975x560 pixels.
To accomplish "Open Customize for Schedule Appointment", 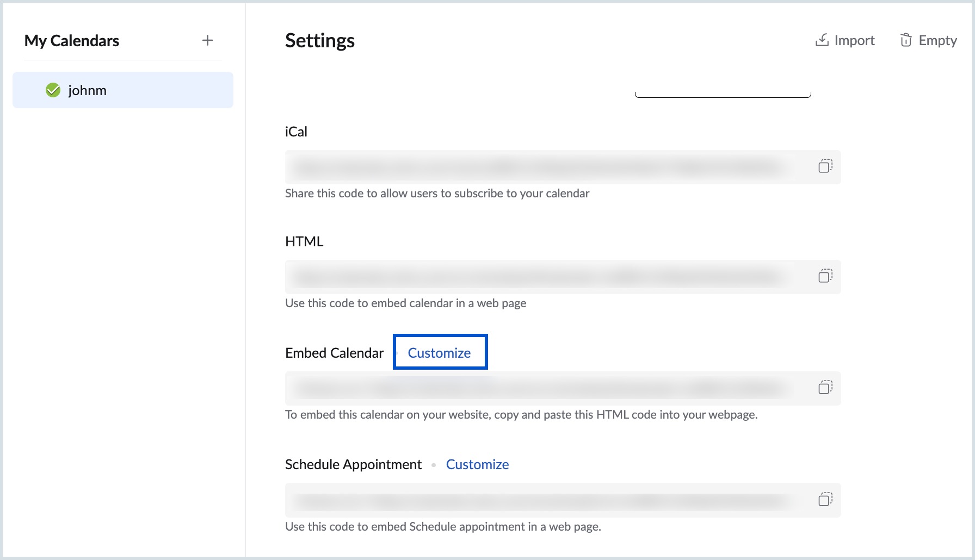I will click(477, 464).
